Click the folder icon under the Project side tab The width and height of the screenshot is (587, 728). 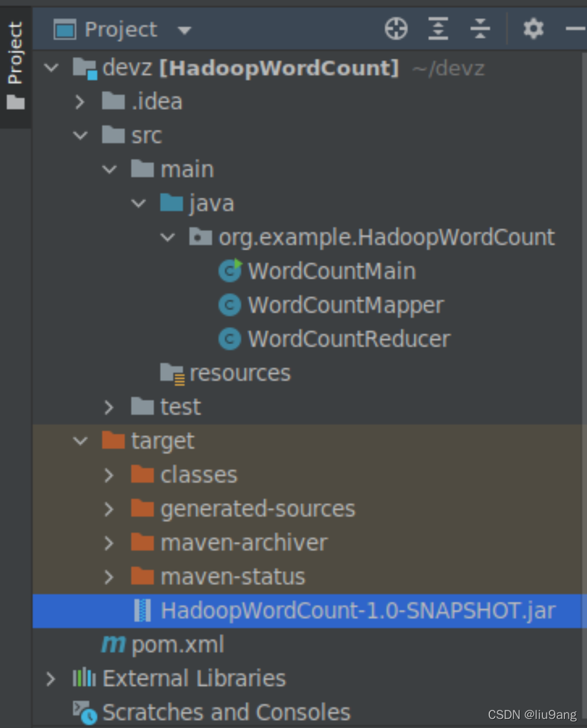[16, 102]
